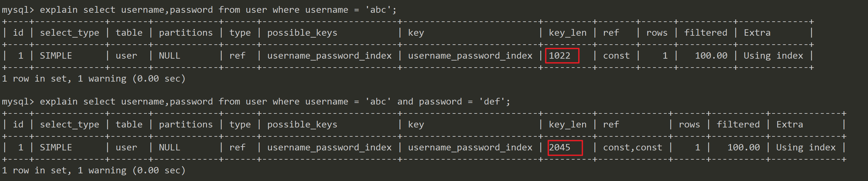Image resolution: width=868 pixels, height=181 pixels.
Task: Click 'Extra' header in the second table
Action: (790, 124)
